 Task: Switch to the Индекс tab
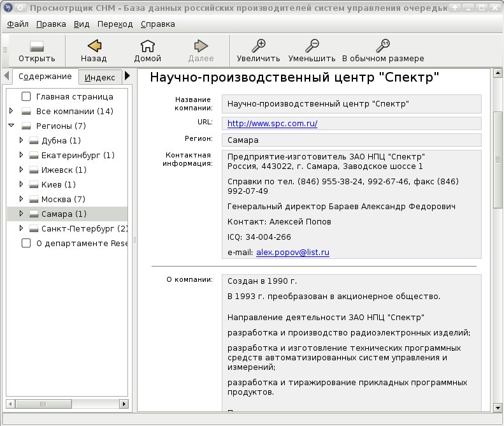(99, 78)
